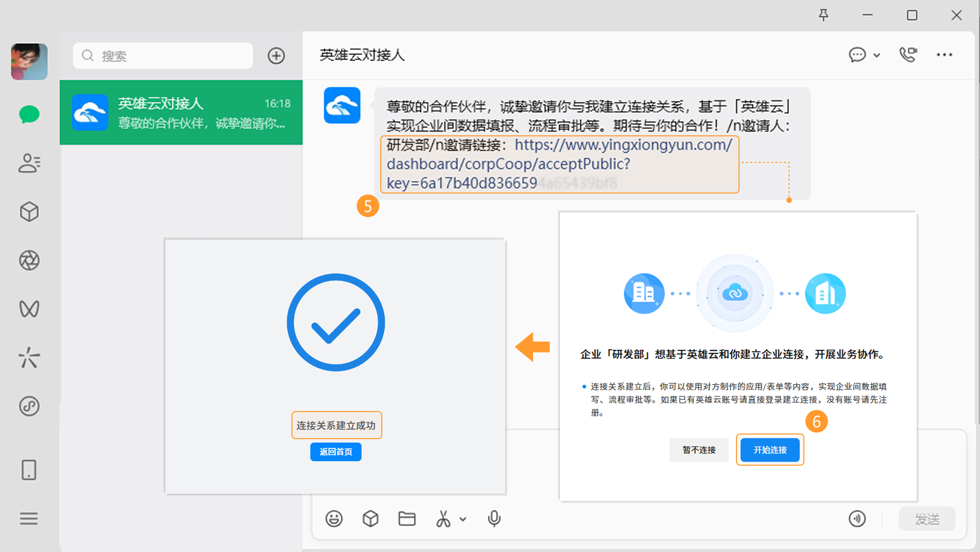Click the 暂不连接 button

pyautogui.click(x=699, y=450)
